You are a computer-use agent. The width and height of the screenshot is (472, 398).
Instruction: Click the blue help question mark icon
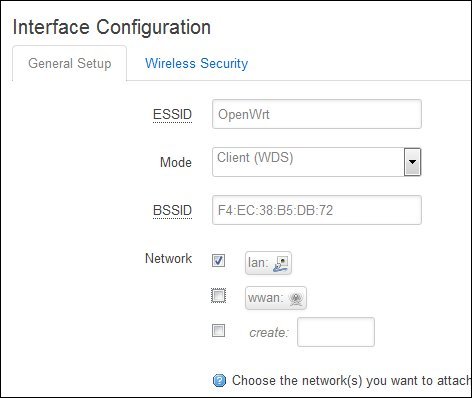[219, 380]
